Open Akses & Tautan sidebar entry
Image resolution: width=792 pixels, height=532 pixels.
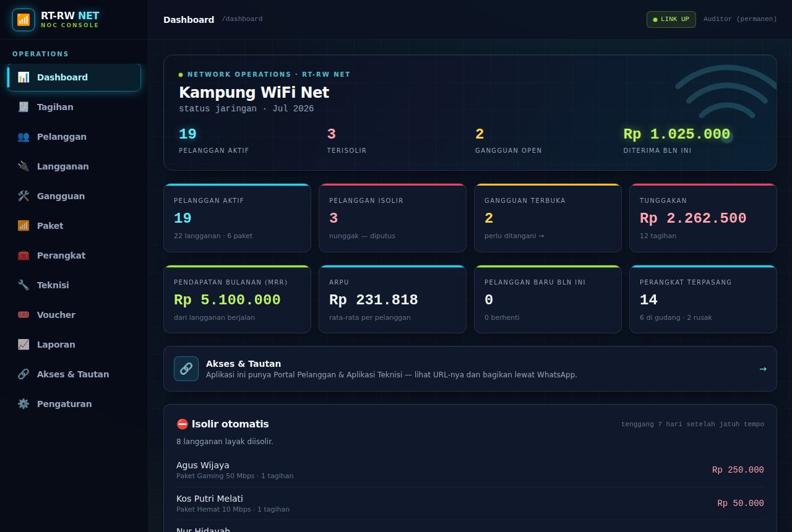pyautogui.click(x=74, y=374)
